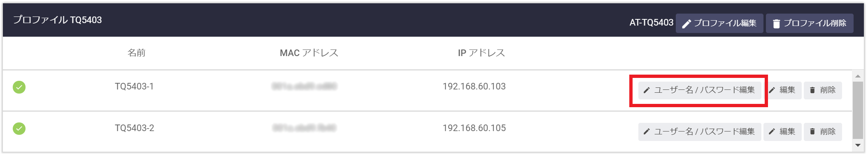Click the scrollbar up arrow
The width and height of the screenshot is (868, 155).
point(858,76)
